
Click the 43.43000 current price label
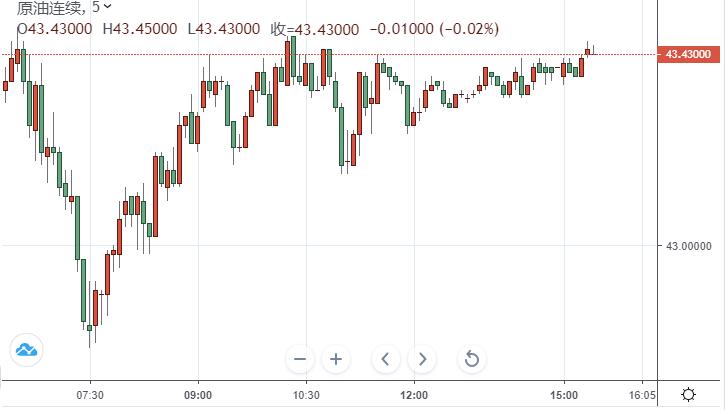pos(689,54)
